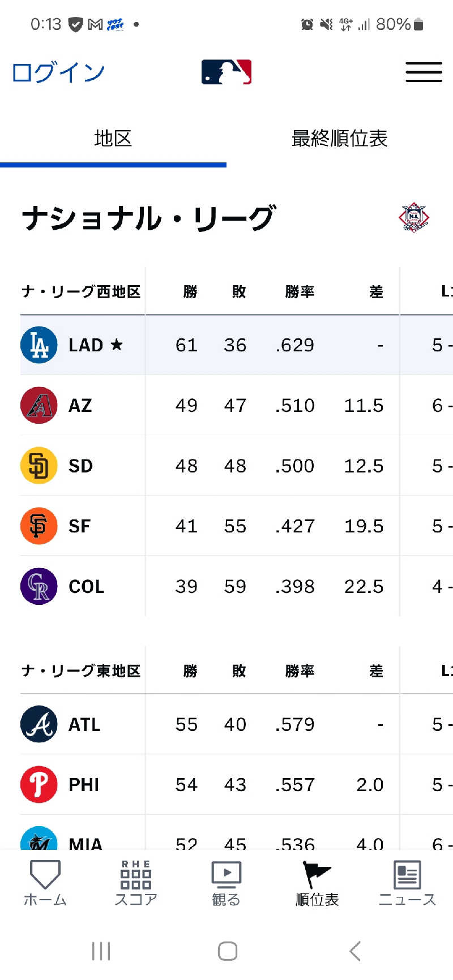Tap the MLB logo
This screenshot has width=453, height=980.
(x=226, y=72)
